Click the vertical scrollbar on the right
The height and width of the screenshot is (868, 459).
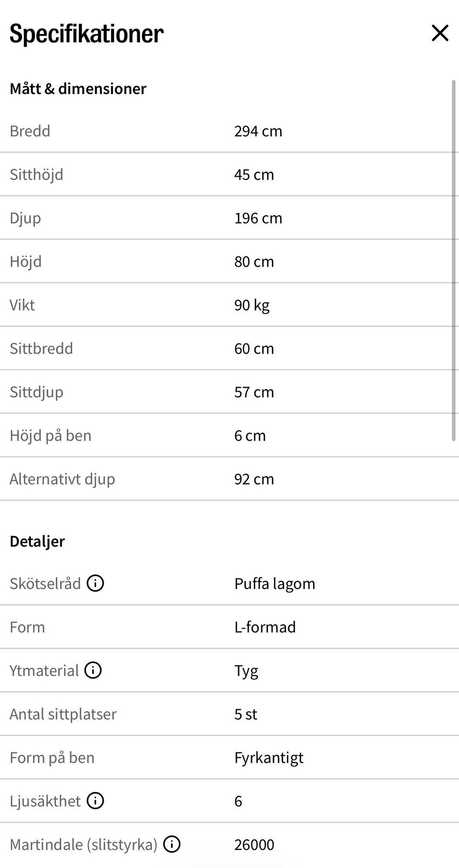[x=454, y=260]
